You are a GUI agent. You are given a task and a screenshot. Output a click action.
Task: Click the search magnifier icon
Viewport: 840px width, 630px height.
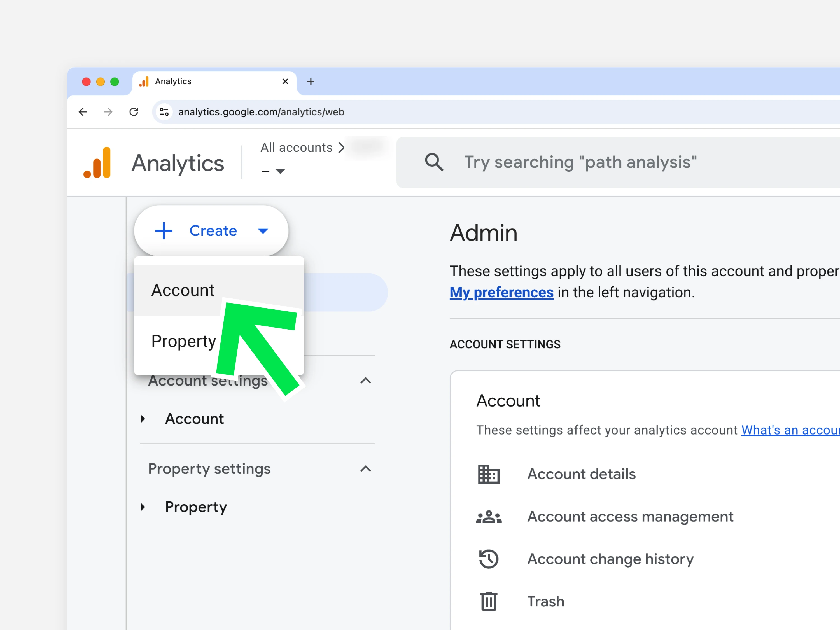[434, 162]
